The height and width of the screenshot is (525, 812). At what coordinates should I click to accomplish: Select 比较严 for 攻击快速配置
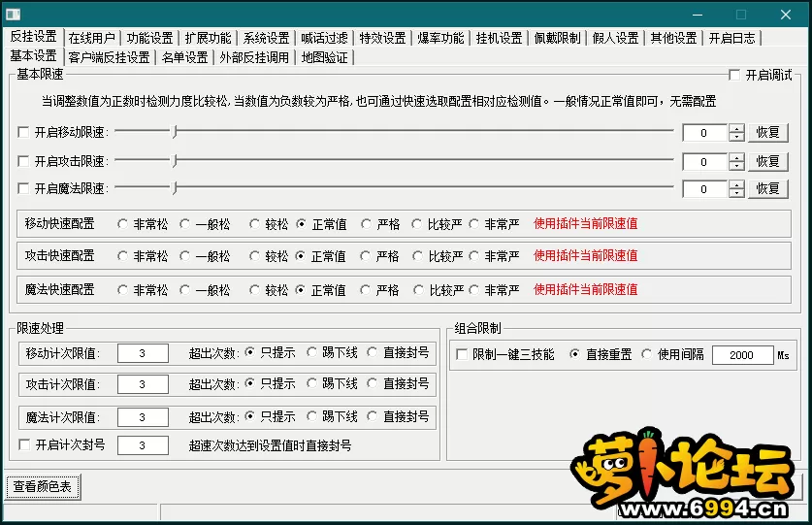point(417,256)
